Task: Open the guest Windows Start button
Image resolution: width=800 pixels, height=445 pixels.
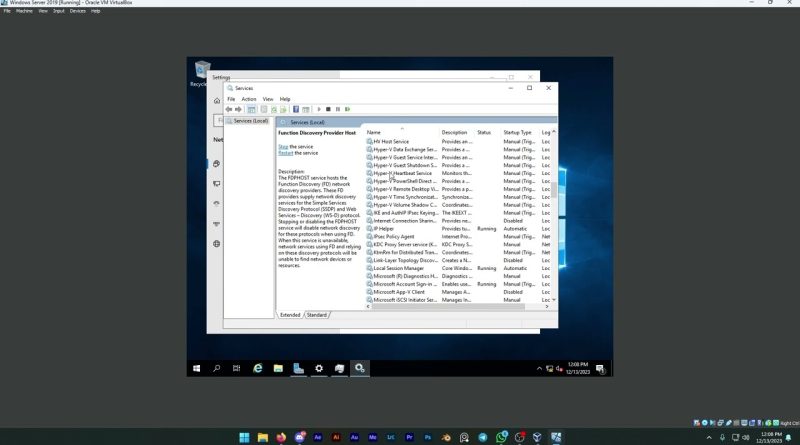Action: pyautogui.click(x=196, y=368)
